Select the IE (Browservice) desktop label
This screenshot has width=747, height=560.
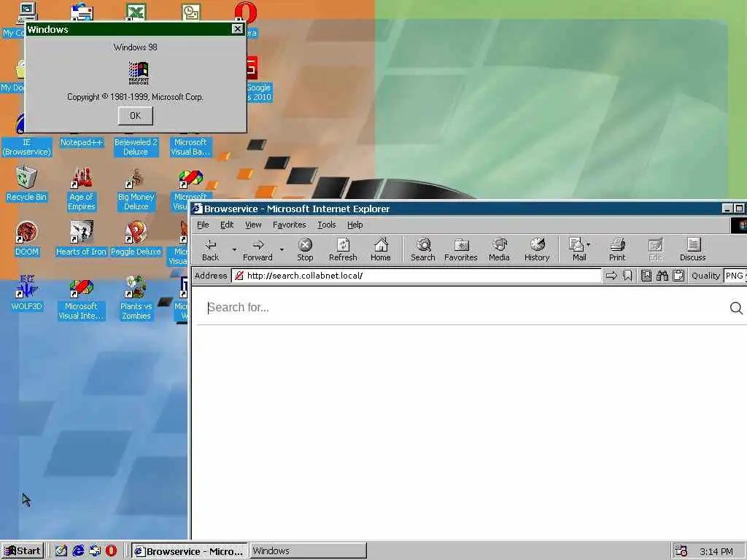pyautogui.click(x=27, y=147)
